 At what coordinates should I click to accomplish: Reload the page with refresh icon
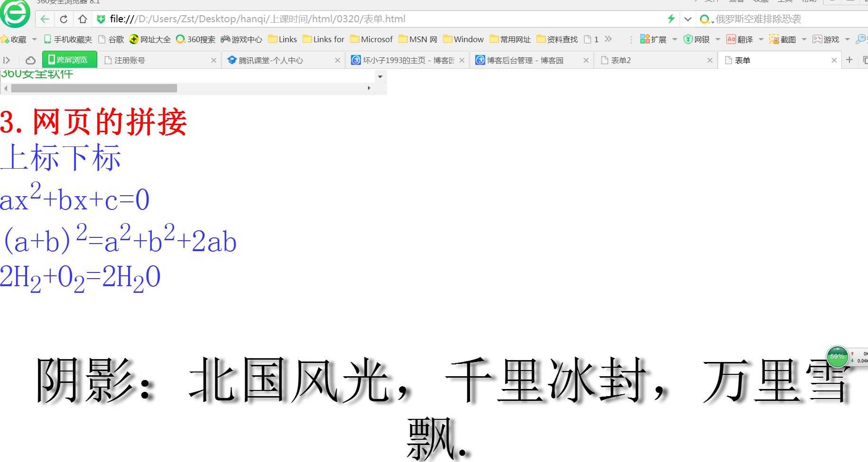pos(64,19)
